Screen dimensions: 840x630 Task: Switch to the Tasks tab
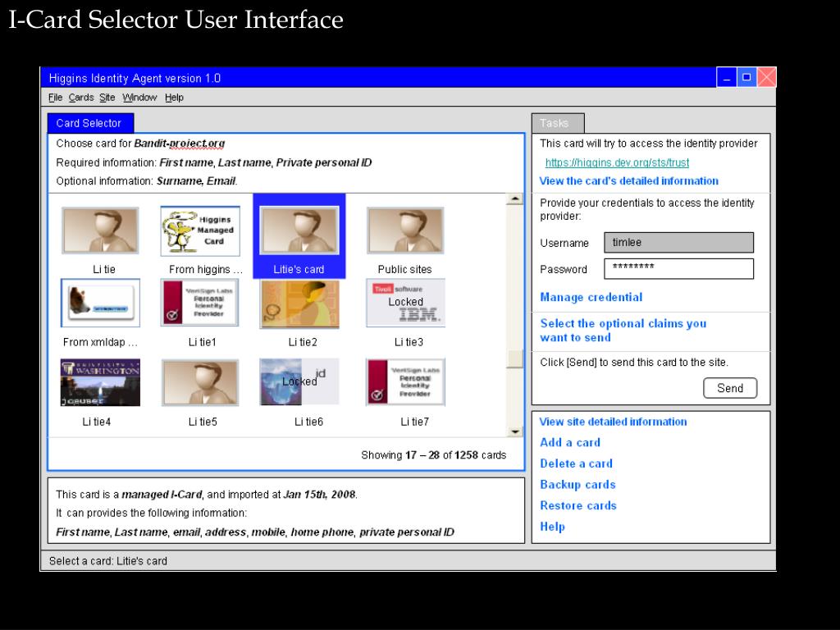tap(558, 123)
